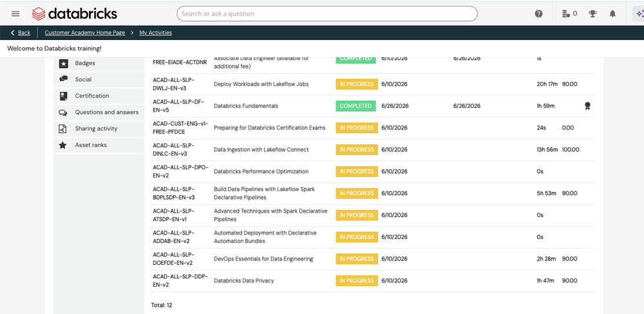Click the Databricks logo
Screen dimensions: 644x314
[75, 14]
